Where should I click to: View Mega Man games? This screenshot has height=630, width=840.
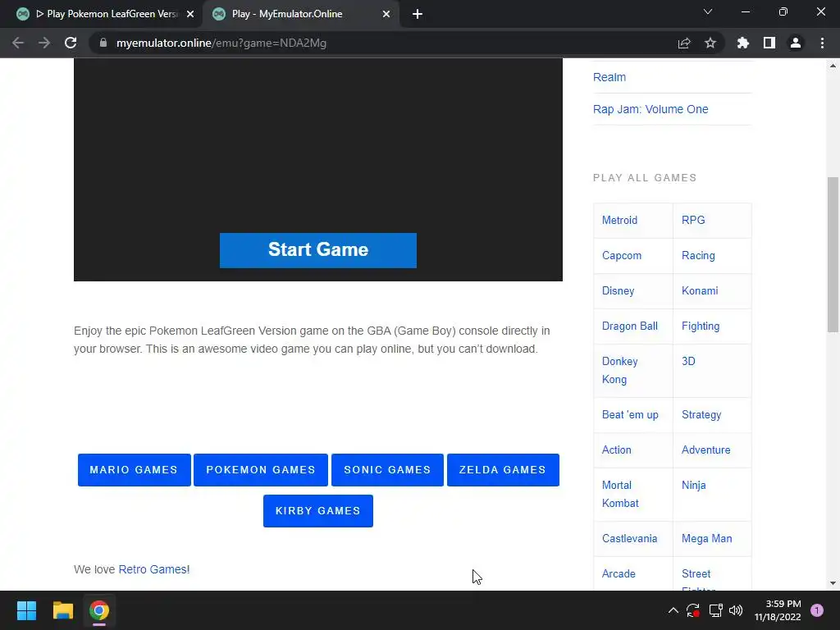click(x=706, y=538)
